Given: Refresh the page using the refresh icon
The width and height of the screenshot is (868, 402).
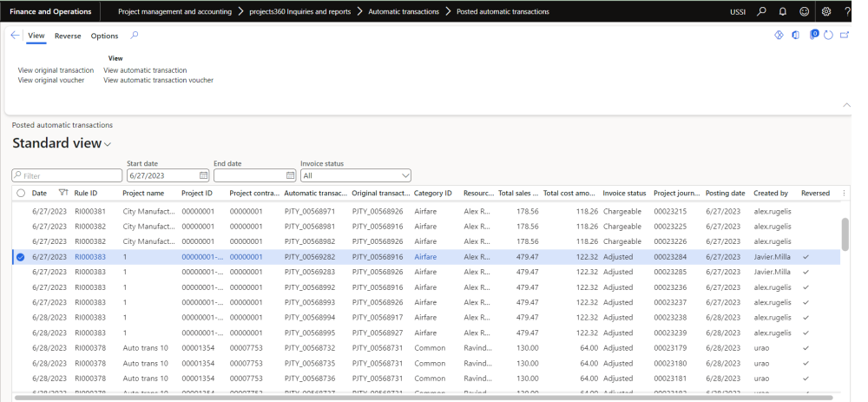Looking at the screenshot, I should click(x=828, y=36).
